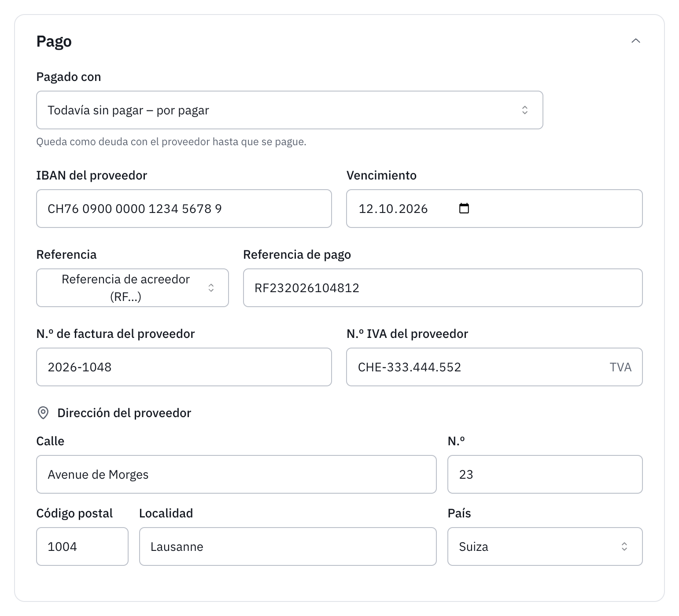Click the 'Referencia de pago' label
679x616 pixels.
pos(297,255)
